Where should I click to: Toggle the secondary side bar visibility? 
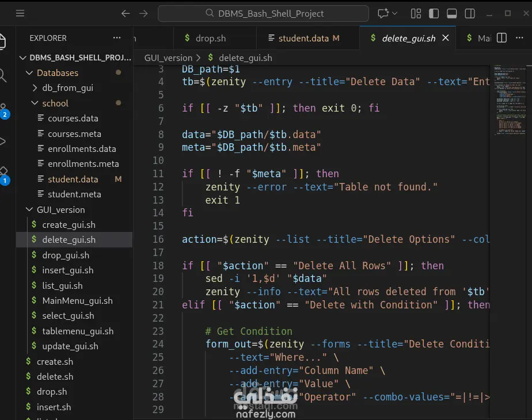point(470,13)
